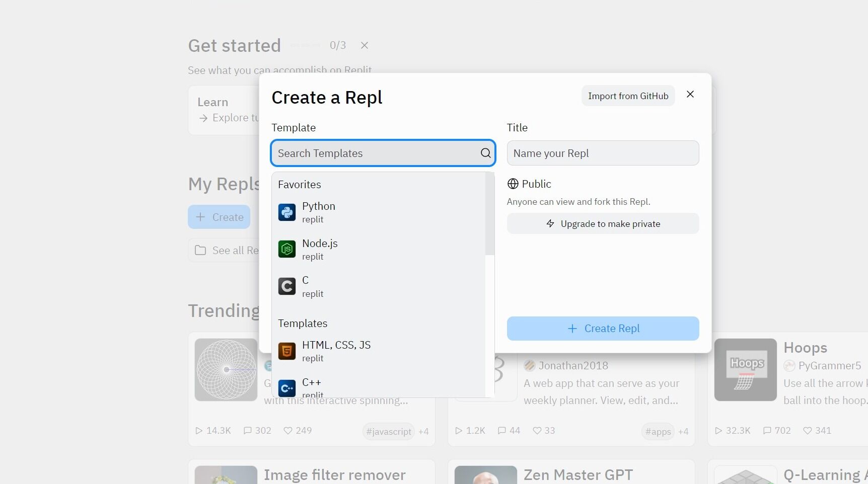The image size is (868, 484).
Task: Click the '+4' tags count beside #javascript
Action: pyautogui.click(x=423, y=431)
